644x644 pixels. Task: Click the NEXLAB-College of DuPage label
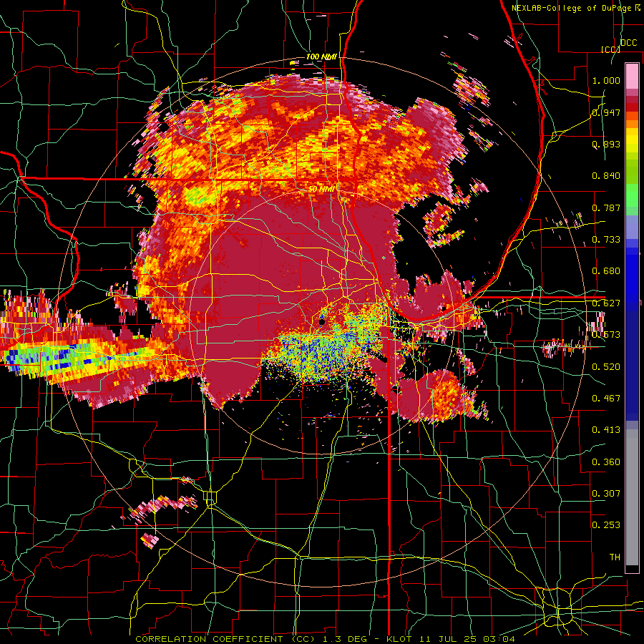point(572,8)
